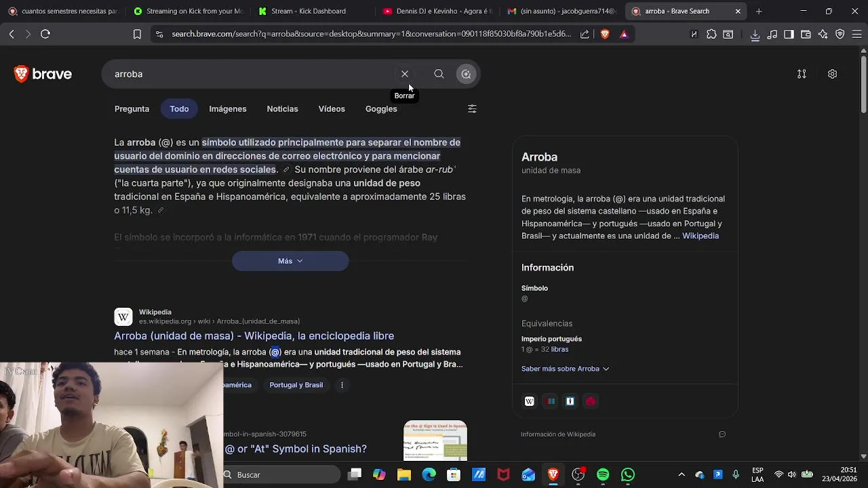Open File Explorer from the taskbar
Image resolution: width=868 pixels, height=488 pixels.
click(x=404, y=474)
